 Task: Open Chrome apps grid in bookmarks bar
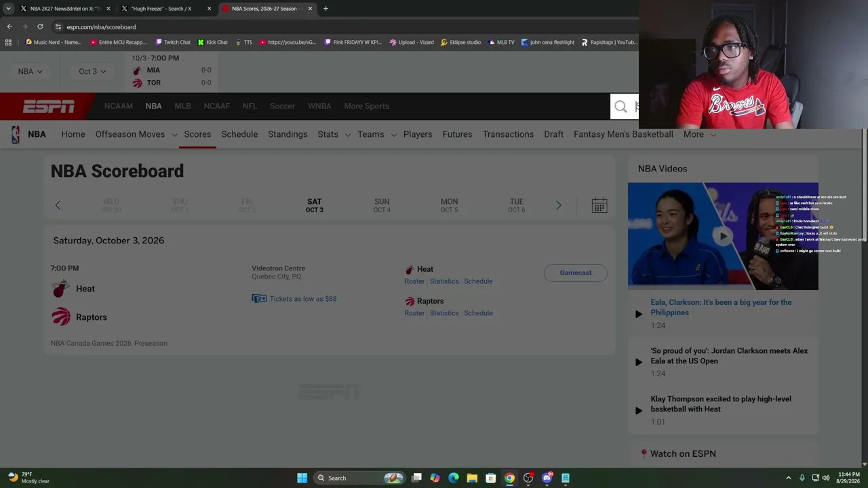(8, 42)
